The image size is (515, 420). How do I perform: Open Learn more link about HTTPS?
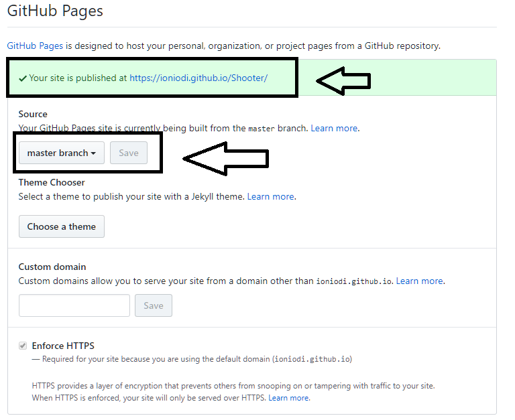(288, 398)
